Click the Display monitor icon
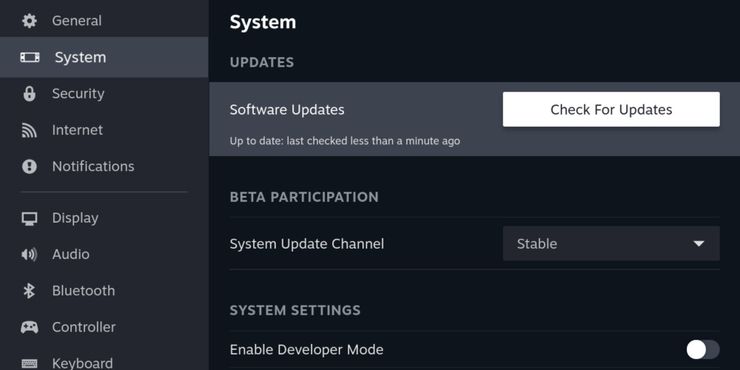740x370 pixels. click(29, 219)
